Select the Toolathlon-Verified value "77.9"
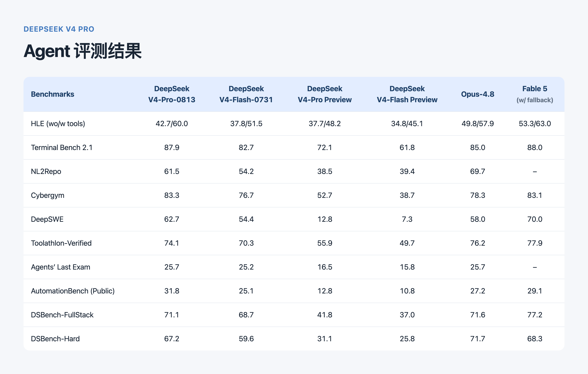The width and height of the screenshot is (588, 374). [x=535, y=243]
